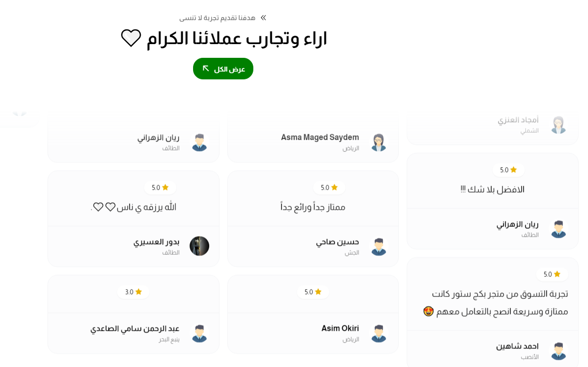
Task: Click the بكج ستور shopping experience review text
Action: [495, 302]
